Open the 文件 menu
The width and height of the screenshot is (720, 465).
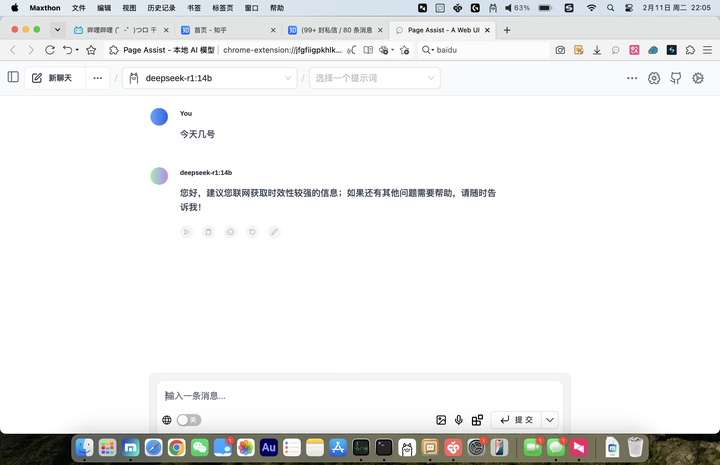(79, 8)
